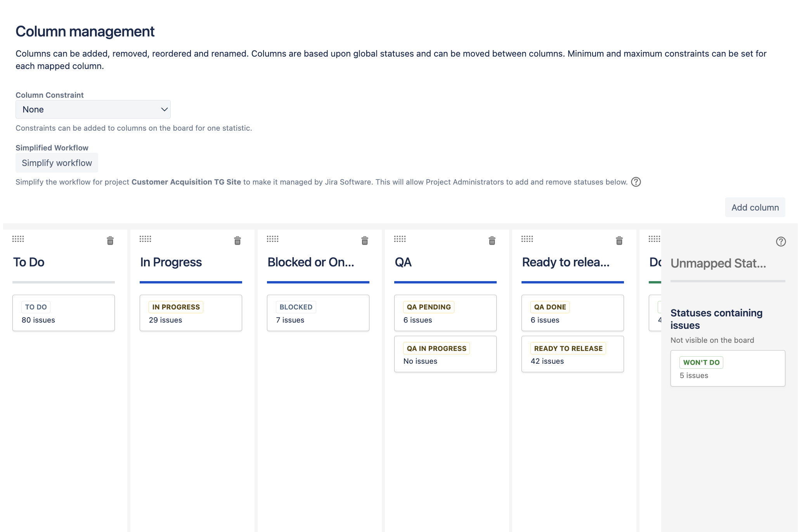This screenshot has width=804, height=532.
Task: Click trash icon on In Progress column
Action: (x=237, y=241)
